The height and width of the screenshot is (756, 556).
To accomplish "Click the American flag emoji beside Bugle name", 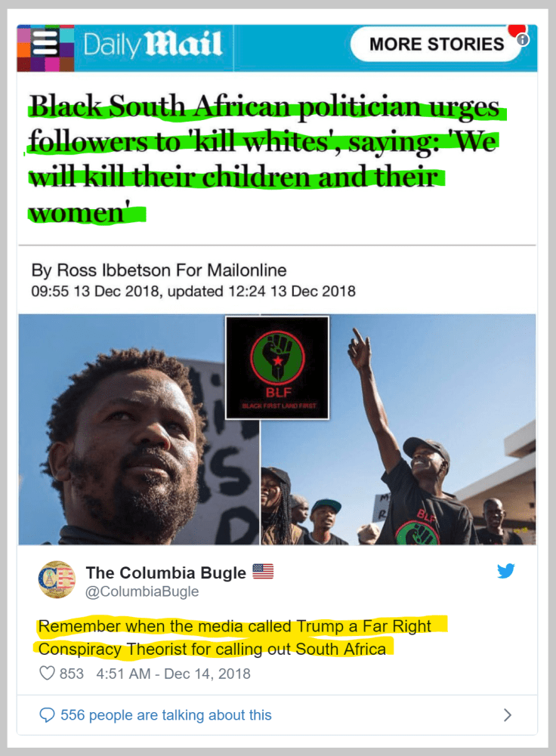I will tap(263, 572).
